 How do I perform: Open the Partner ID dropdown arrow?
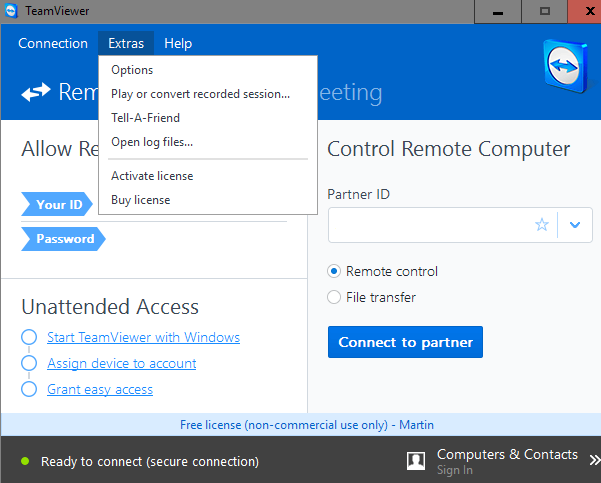(x=575, y=225)
